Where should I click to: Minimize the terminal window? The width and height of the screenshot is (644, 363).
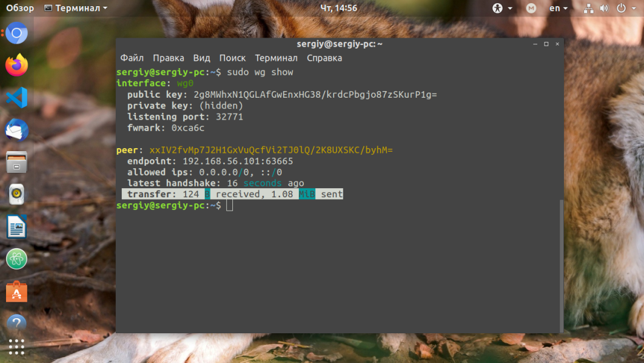pos(535,44)
